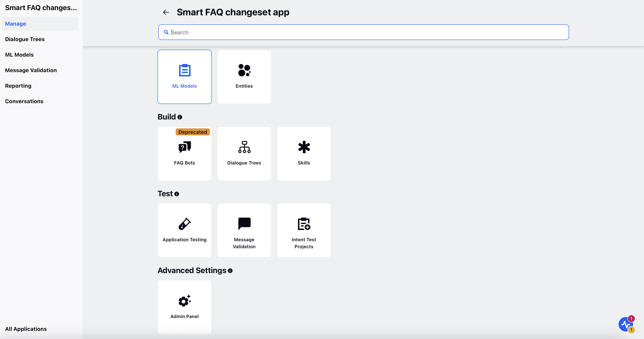Click the Build section heading
Image resolution: width=644 pixels, height=339 pixels.
tap(167, 117)
